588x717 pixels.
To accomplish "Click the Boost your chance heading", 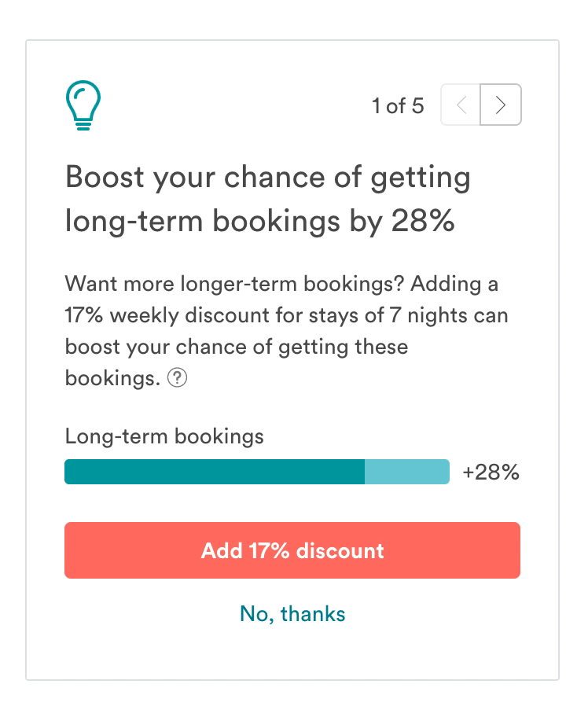I will pyautogui.click(x=268, y=178).
